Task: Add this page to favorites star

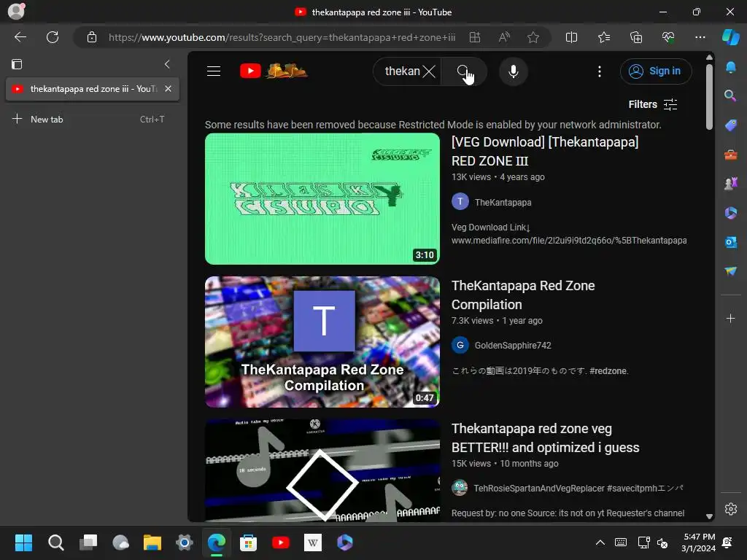Action: 533,37
